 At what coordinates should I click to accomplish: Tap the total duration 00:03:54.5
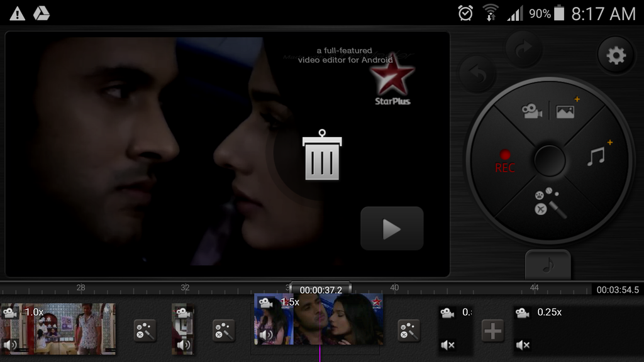click(x=618, y=290)
